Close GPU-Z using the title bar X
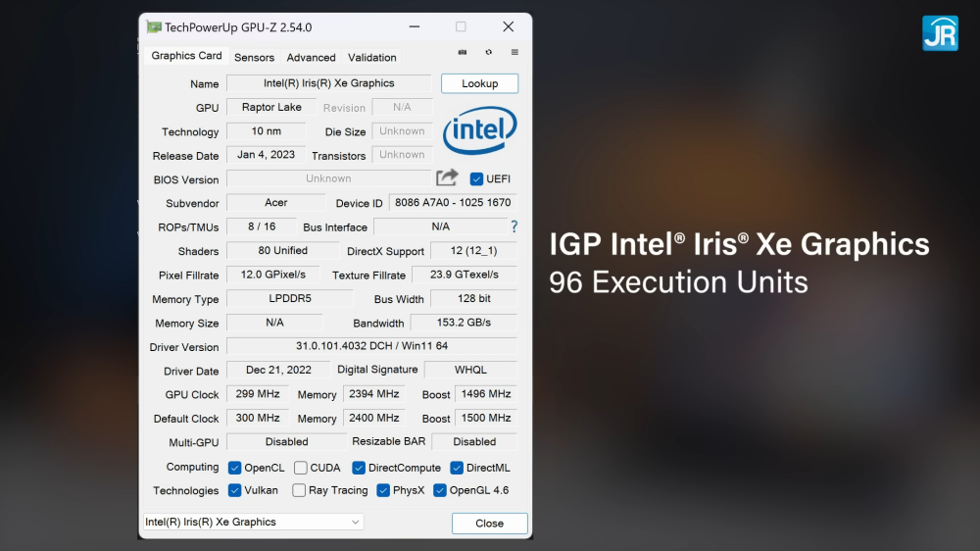This screenshot has width=980, height=551. (x=508, y=26)
